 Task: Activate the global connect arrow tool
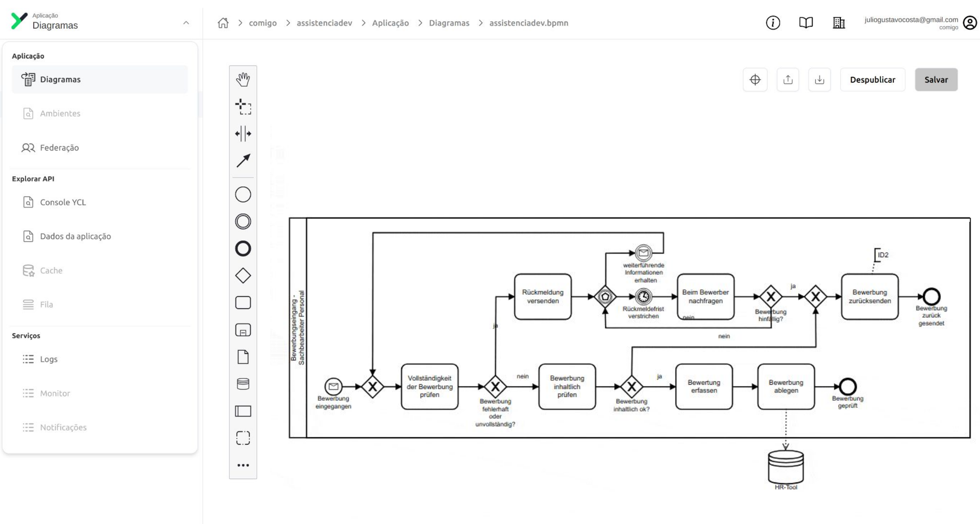[x=243, y=161]
